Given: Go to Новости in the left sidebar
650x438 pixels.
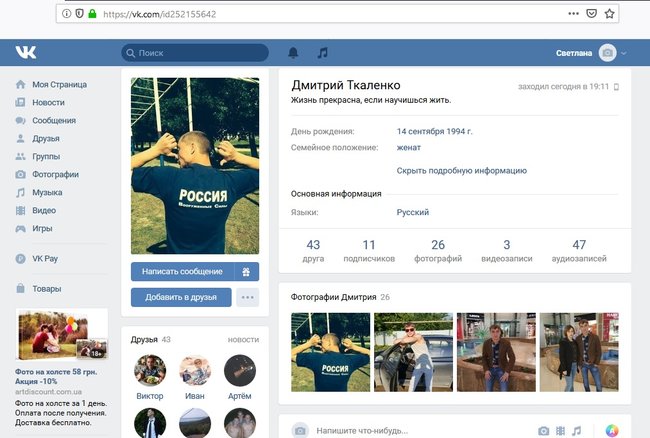Looking at the screenshot, I should tap(48, 102).
